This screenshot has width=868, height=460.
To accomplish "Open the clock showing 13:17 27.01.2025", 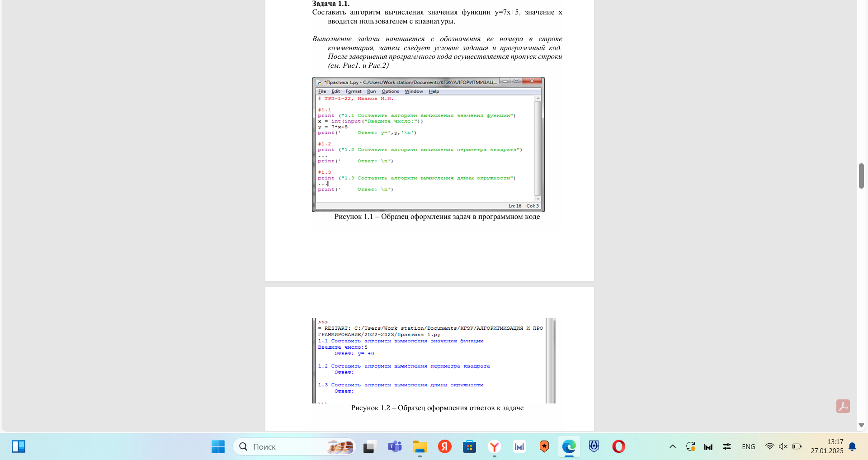I will pos(827,446).
